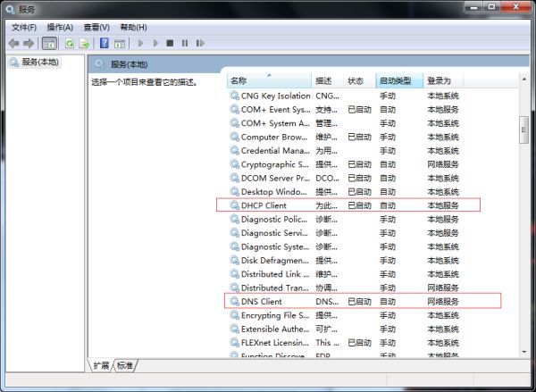This screenshot has height=392, width=536.
Task: Open the 文件(F) menu
Action: click(23, 27)
